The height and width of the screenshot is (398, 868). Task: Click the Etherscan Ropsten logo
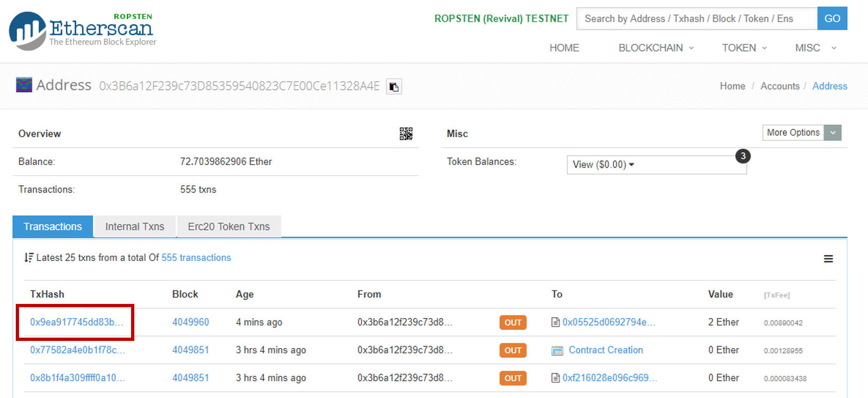coord(83,31)
